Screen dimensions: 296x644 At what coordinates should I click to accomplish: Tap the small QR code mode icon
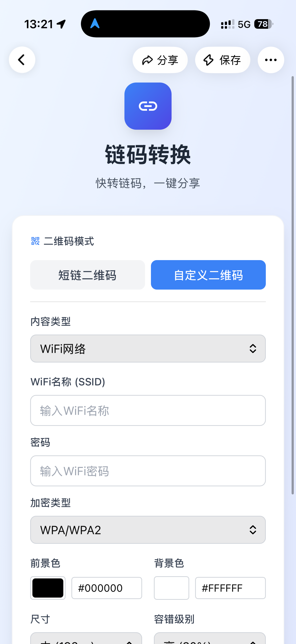[x=35, y=241]
